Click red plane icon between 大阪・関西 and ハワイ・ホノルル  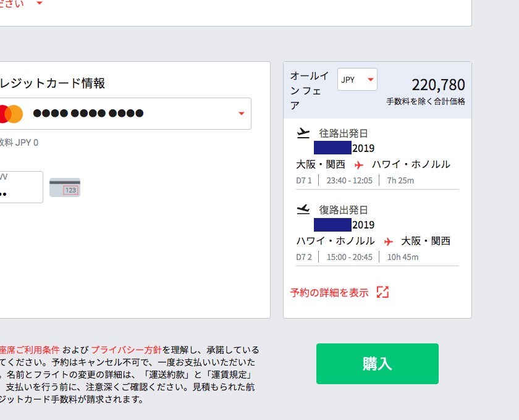(x=359, y=165)
